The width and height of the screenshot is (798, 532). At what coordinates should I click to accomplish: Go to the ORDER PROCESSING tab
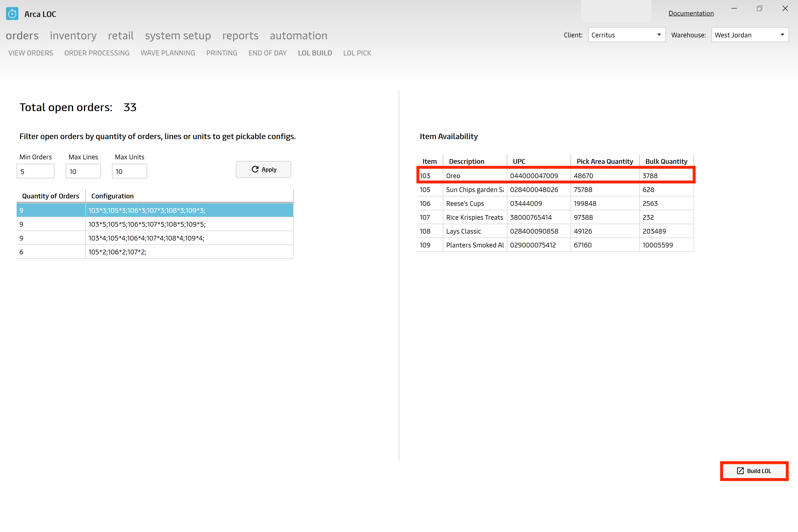click(x=97, y=53)
